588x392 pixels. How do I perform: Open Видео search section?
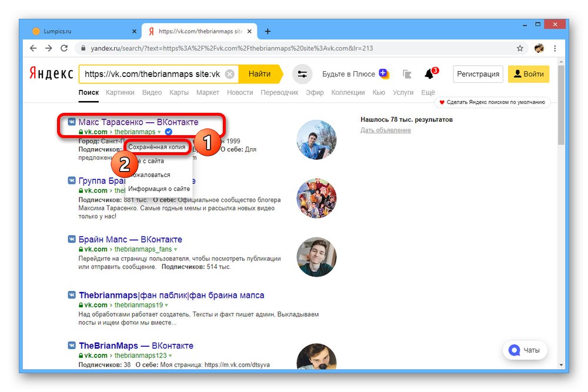pos(152,93)
